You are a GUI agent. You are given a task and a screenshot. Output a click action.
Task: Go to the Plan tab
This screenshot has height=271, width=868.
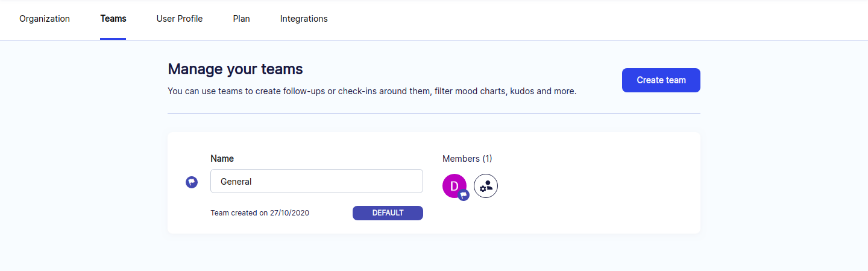(242, 19)
